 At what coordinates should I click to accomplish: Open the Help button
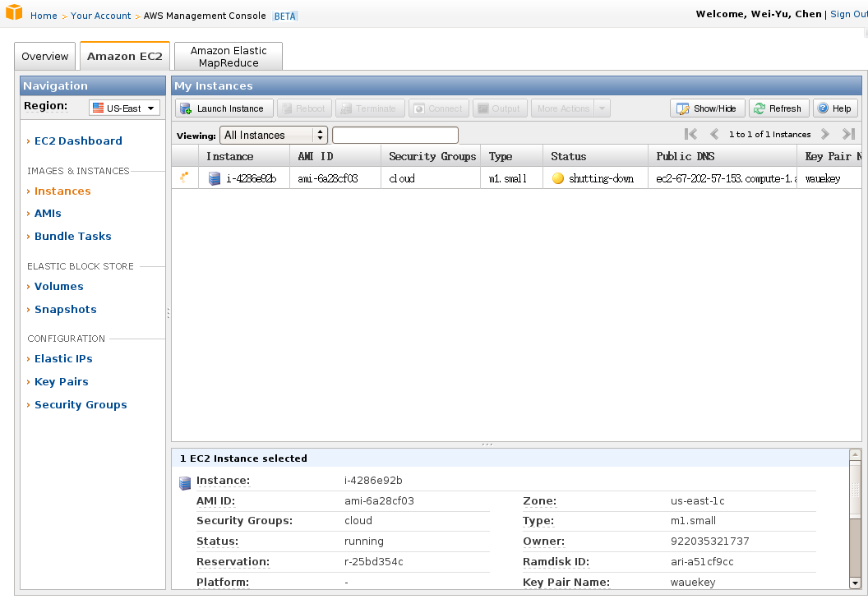[x=835, y=108]
